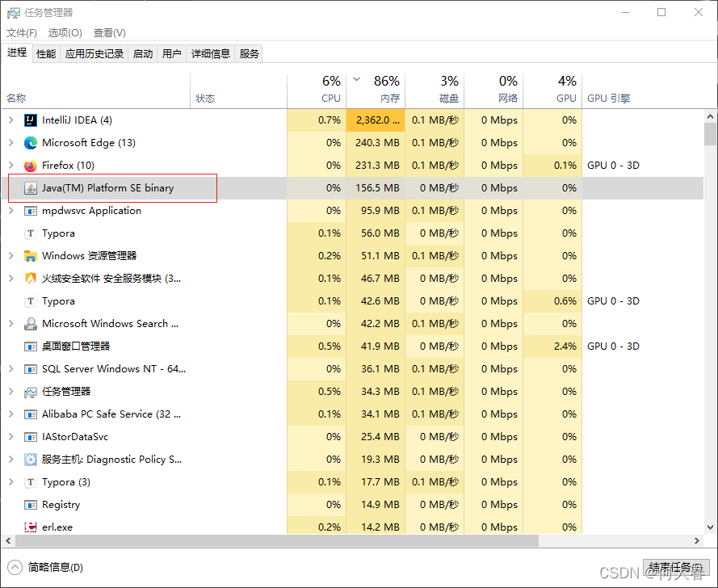Switch to the 用户 tab
The width and height of the screenshot is (718, 588).
tap(172, 54)
